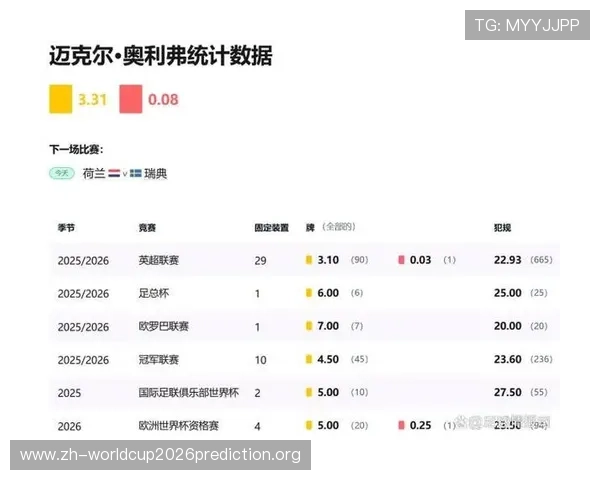Click the large red card icon
The image size is (600, 480).
coord(130,99)
